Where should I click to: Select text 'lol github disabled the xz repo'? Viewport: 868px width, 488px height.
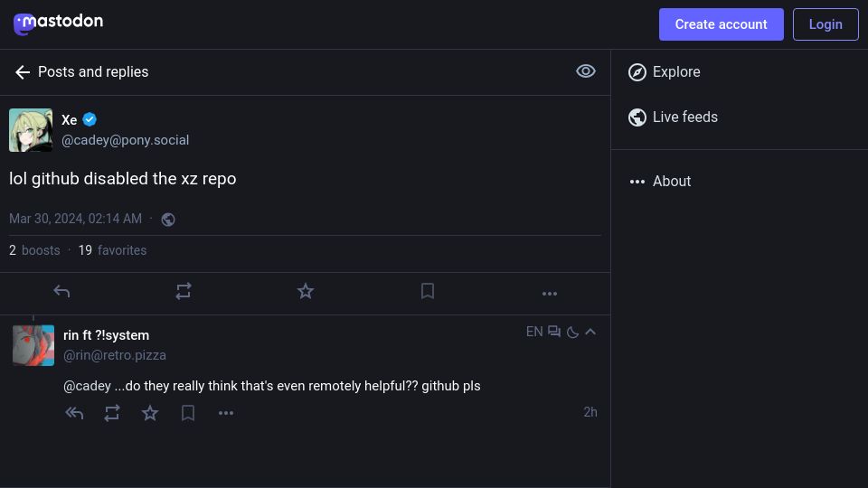(x=122, y=179)
